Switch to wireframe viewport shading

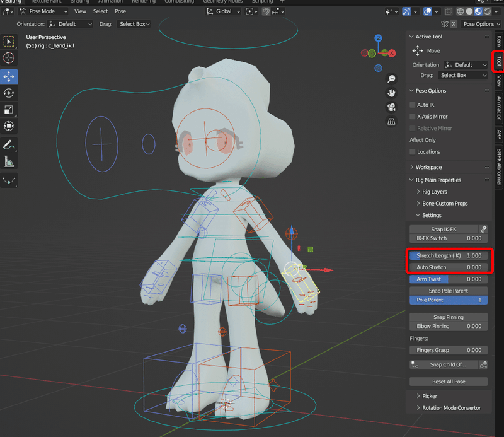click(x=461, y=11)
